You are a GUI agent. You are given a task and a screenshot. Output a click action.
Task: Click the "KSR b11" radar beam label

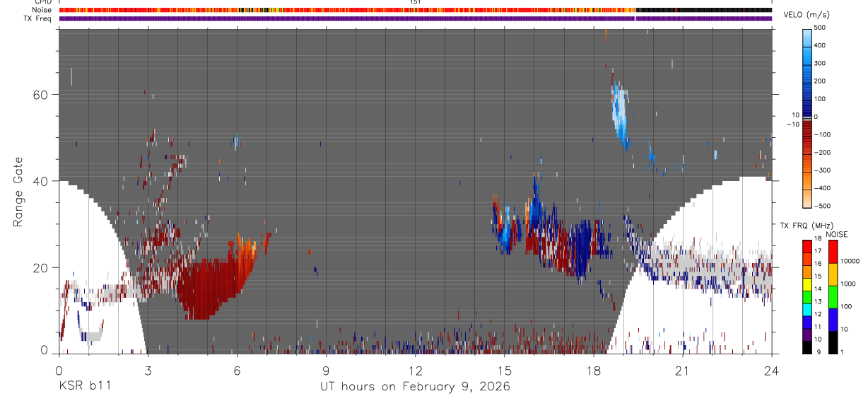85,386
